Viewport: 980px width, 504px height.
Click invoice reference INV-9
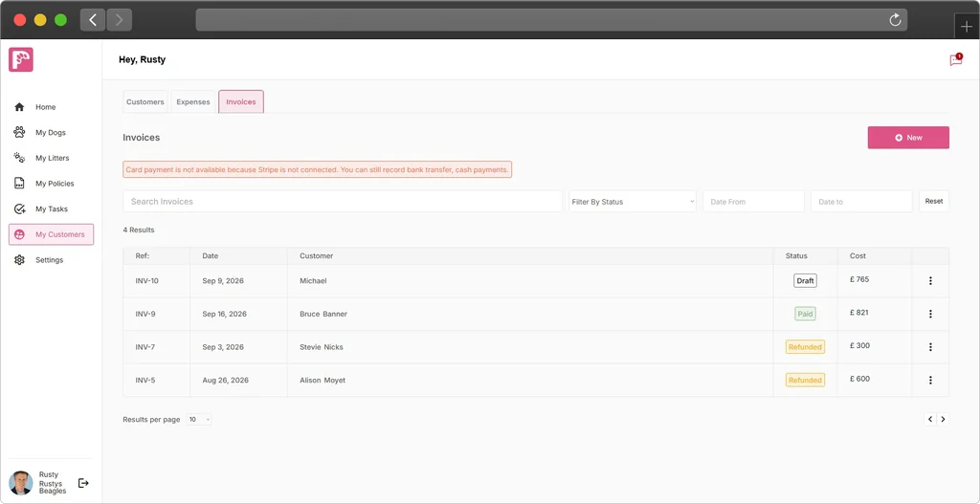click(x=145, y=314)
